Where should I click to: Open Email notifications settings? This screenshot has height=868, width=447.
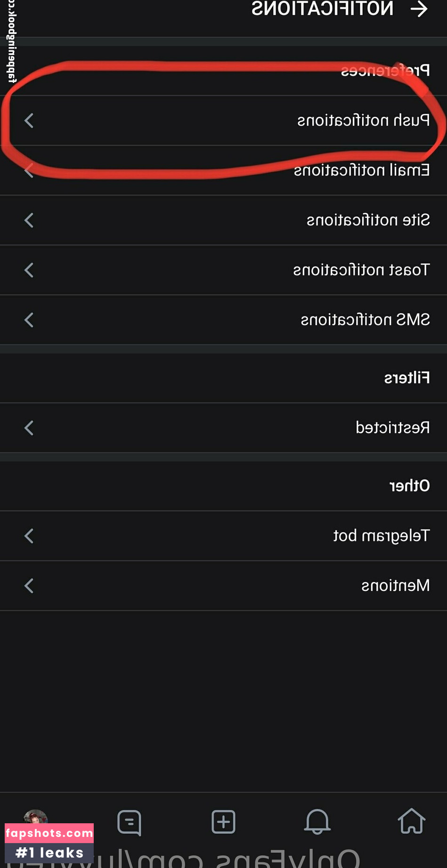click(x=361, y=170)
